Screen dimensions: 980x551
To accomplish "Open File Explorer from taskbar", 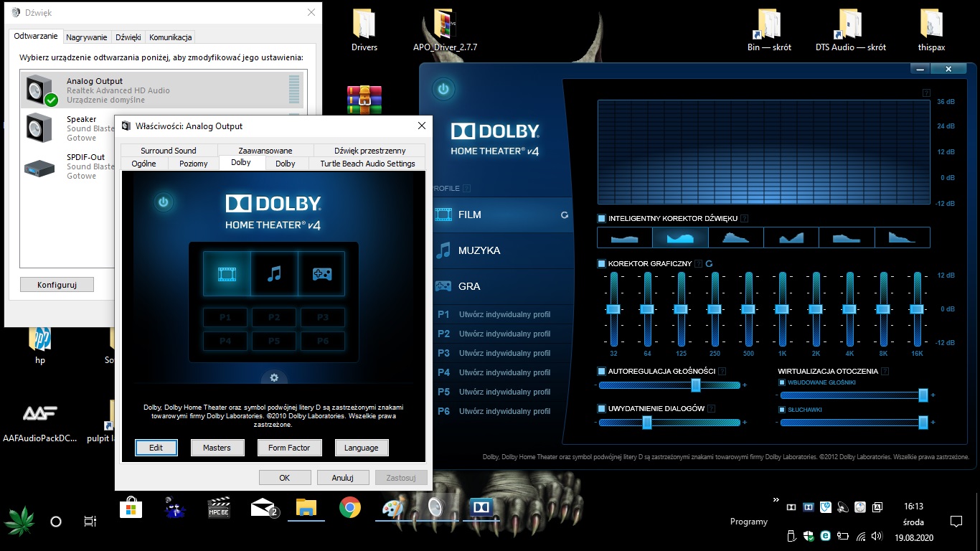I will coord(306,508).
